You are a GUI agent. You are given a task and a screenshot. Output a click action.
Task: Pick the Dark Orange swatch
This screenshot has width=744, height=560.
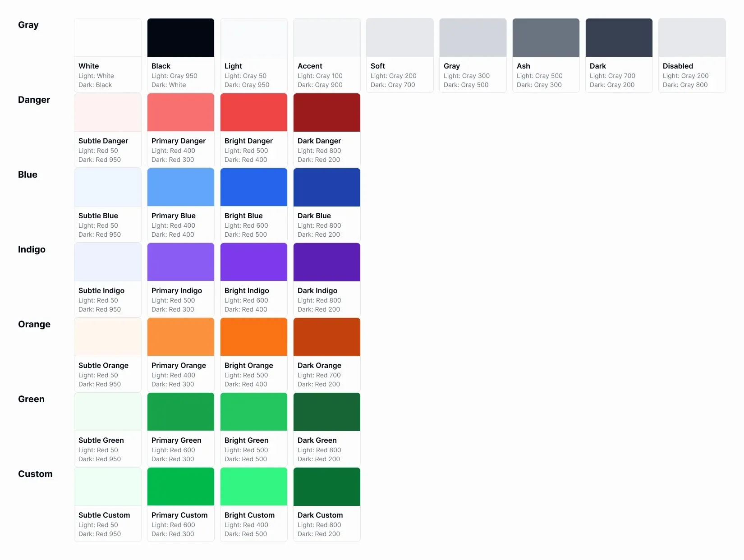[327, 337]
